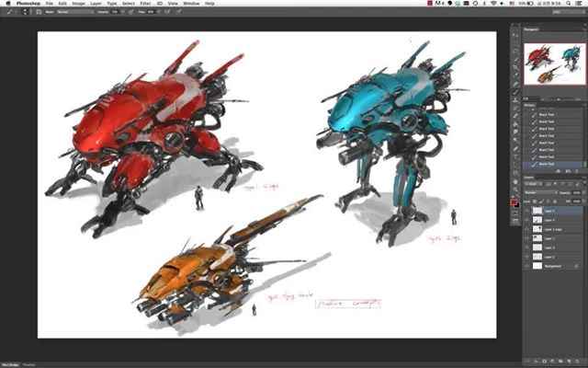Enable airbrush-style build-up in options bar
Viewport: 588px width, 368px height.
point(167,12)
